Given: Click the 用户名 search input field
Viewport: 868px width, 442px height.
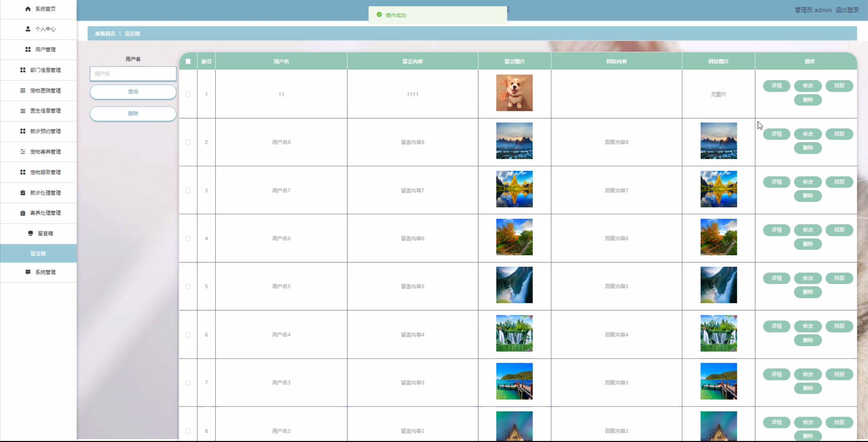Looking at the screenshot, I should 133,74.
